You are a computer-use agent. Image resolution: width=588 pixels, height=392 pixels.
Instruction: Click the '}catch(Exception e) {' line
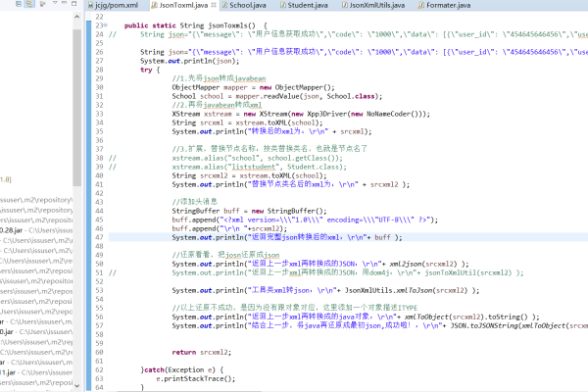(182, 369)
